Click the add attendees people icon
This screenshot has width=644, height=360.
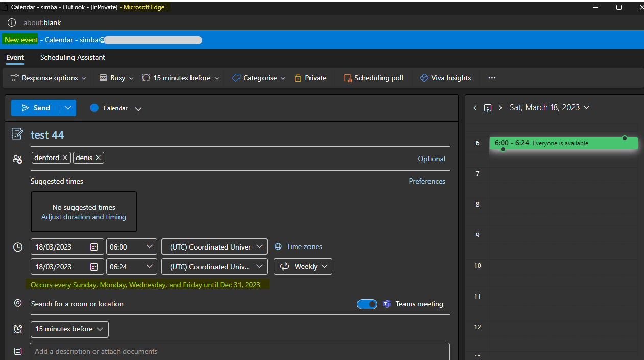[x=18, y=159]
